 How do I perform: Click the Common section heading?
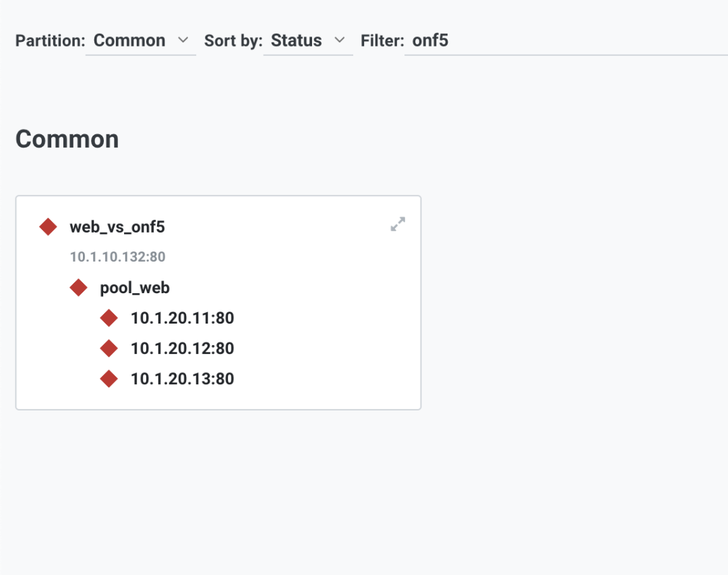click(67, 139)
